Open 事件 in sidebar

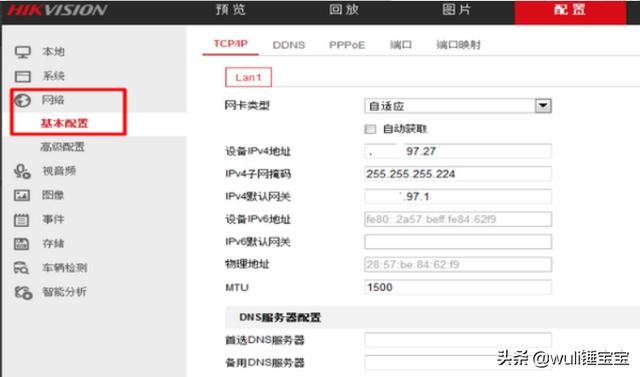click(53, 219)
